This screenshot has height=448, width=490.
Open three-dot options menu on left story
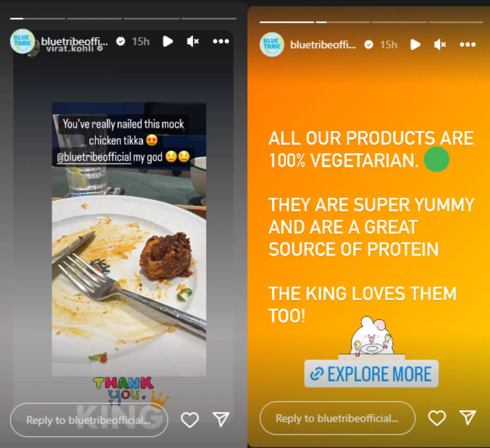coord(221,41)
